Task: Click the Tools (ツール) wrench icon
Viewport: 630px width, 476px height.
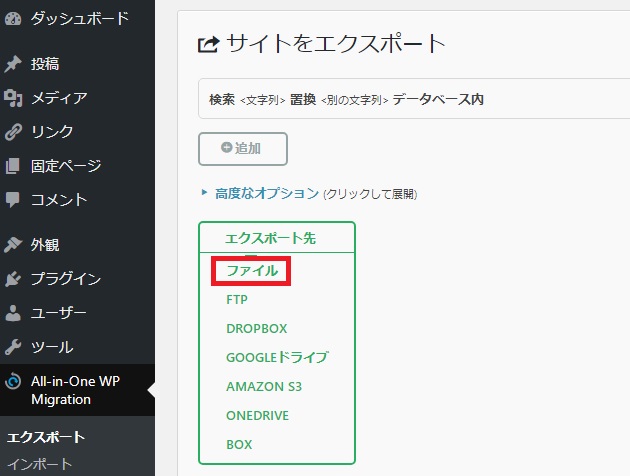Action: click(x=13, y=347)
